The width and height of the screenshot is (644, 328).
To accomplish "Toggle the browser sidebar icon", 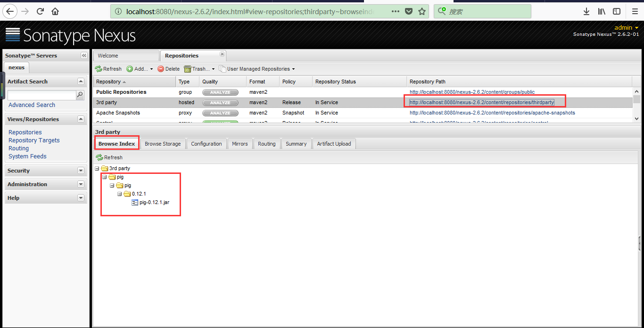I will [617, 11].
